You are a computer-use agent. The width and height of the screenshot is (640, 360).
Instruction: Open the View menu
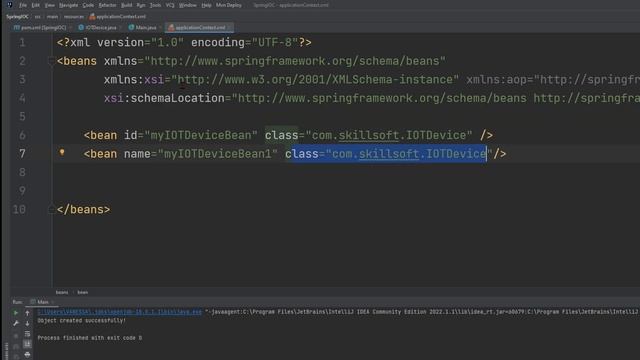(49, 5)
